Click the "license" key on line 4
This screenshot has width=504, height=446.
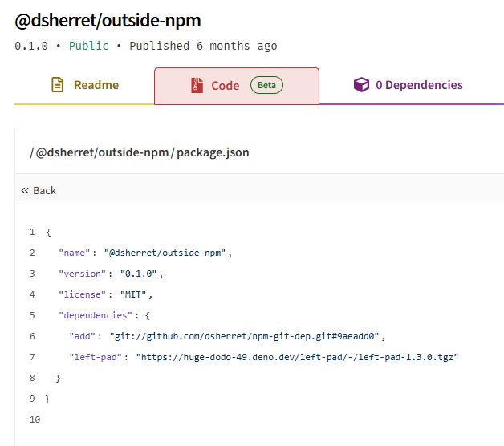83,294
